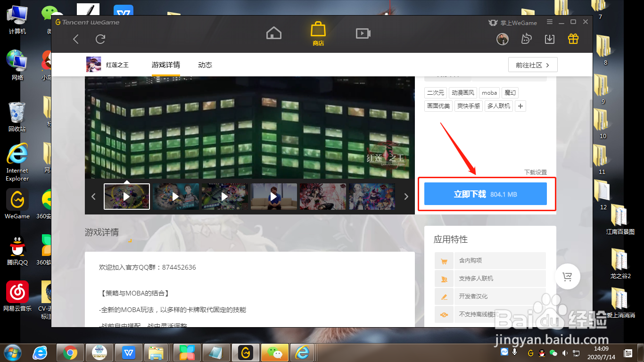Select the 二次元 tag
Screen dimensions: 644x362
point(436,93)
